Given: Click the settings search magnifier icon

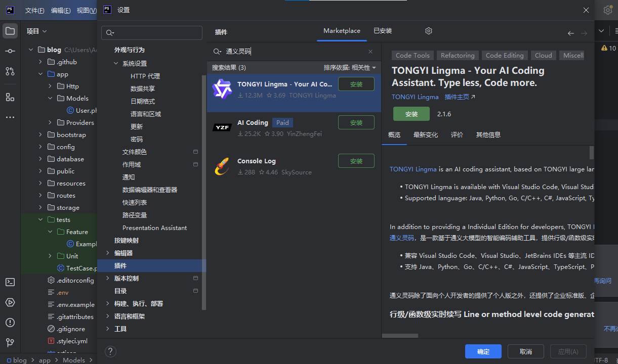Looking at the screenshot, I should pos(109,33).
